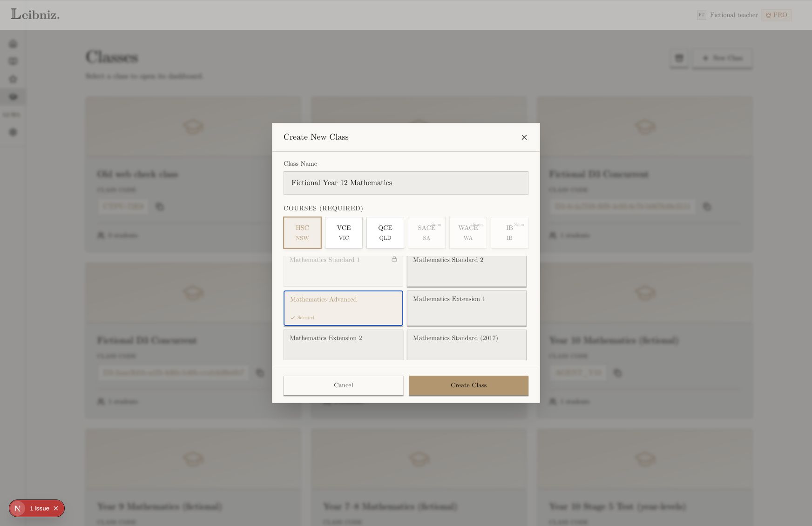
Task: Click the archive icon beside New Class
Action: pyautogui.click(x=679, y=58)
